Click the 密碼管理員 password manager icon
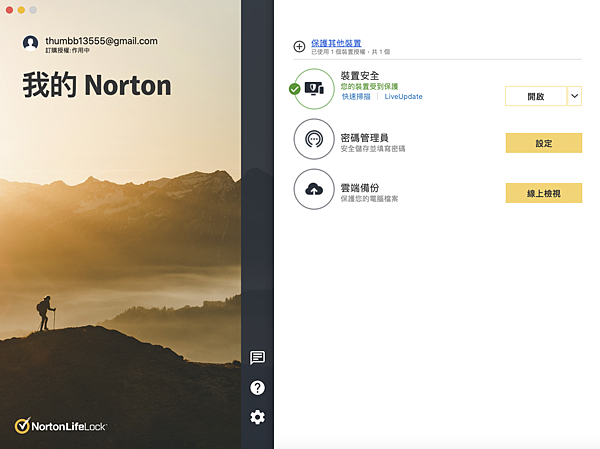This screenshot has height=449, width=600. pyautogui.click(x=314, y=139)
